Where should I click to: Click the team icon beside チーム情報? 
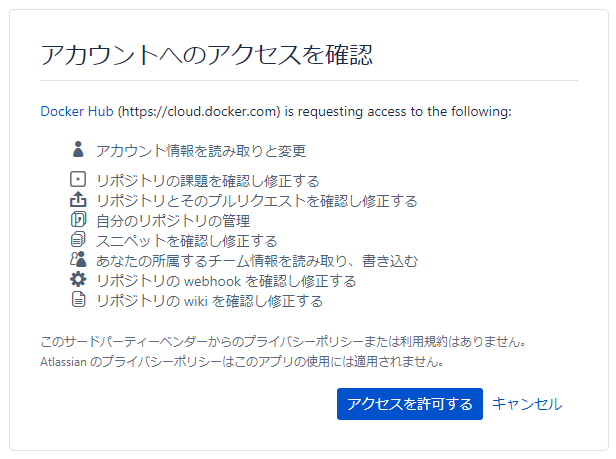pyautogui.click(x=78, y=259)
